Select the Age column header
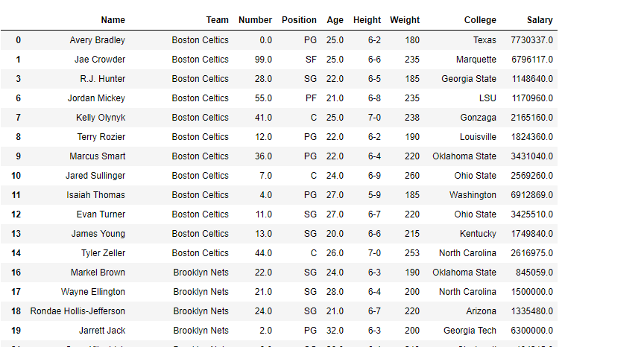Viewport: 644px width, 347px height. [335, 20]
